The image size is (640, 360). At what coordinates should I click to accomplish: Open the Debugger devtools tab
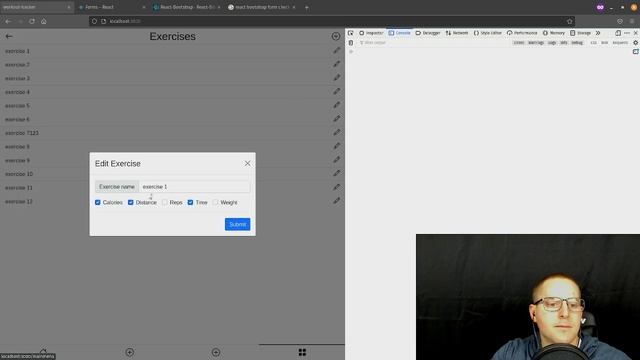pos(428,33)
